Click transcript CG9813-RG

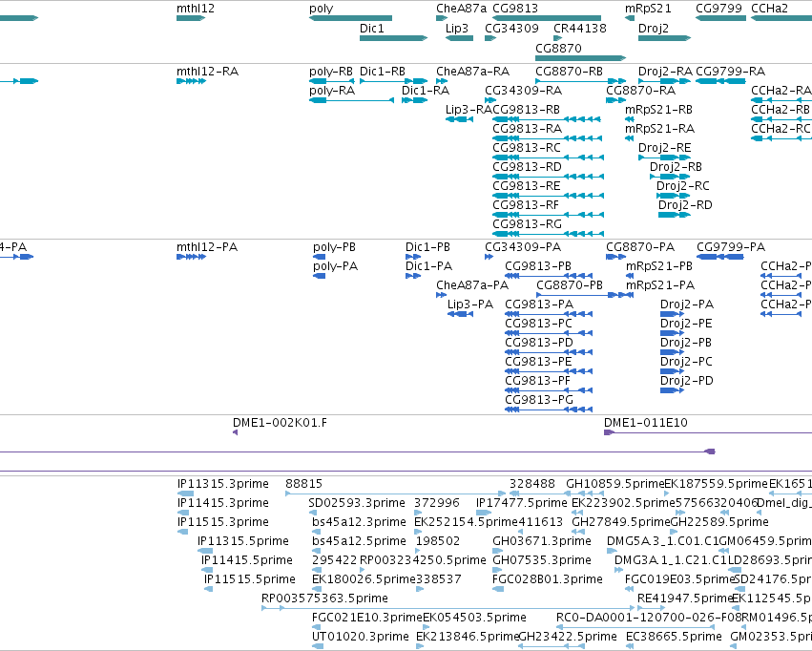tap(548, 234)
